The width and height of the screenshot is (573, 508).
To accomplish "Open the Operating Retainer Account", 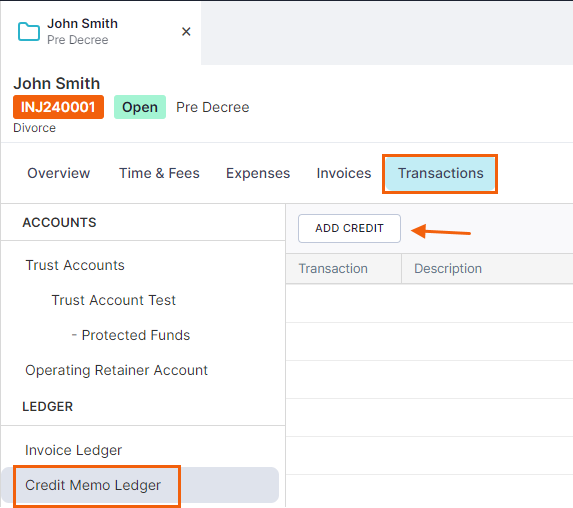I will pyautogui.click(x=117, y=370).
